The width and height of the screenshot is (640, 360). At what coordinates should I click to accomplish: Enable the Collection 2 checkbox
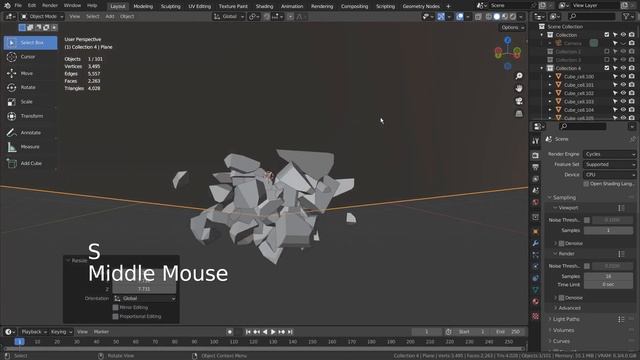[607, 51]
